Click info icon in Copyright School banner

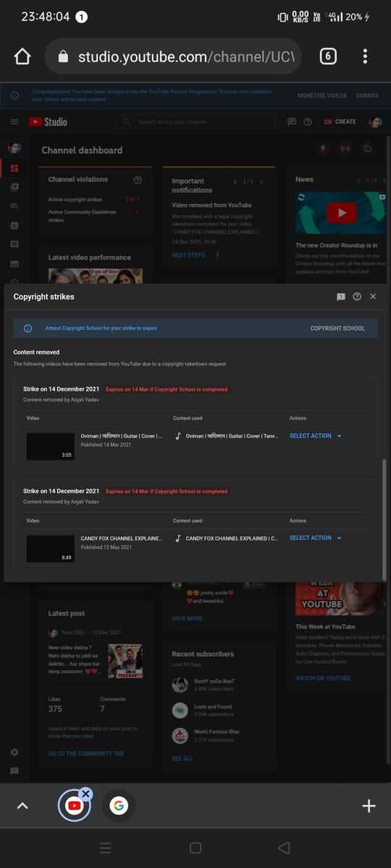28,328
